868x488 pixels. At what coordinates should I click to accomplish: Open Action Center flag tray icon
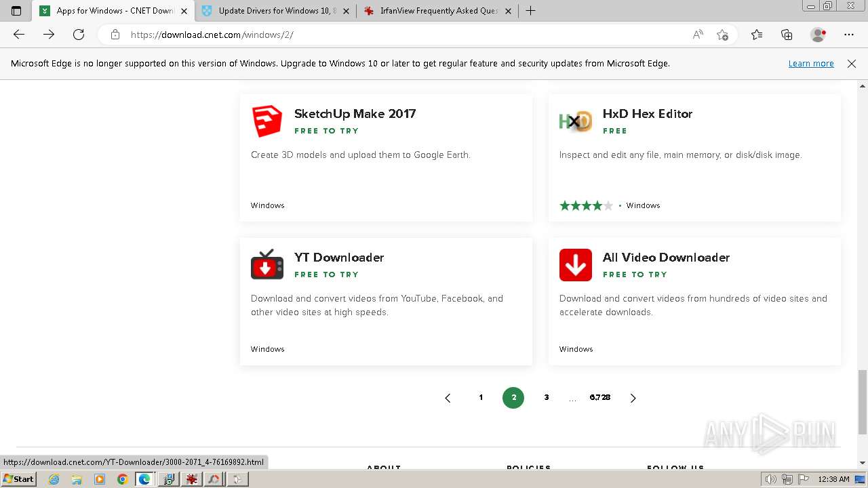(x=804, y=479)
